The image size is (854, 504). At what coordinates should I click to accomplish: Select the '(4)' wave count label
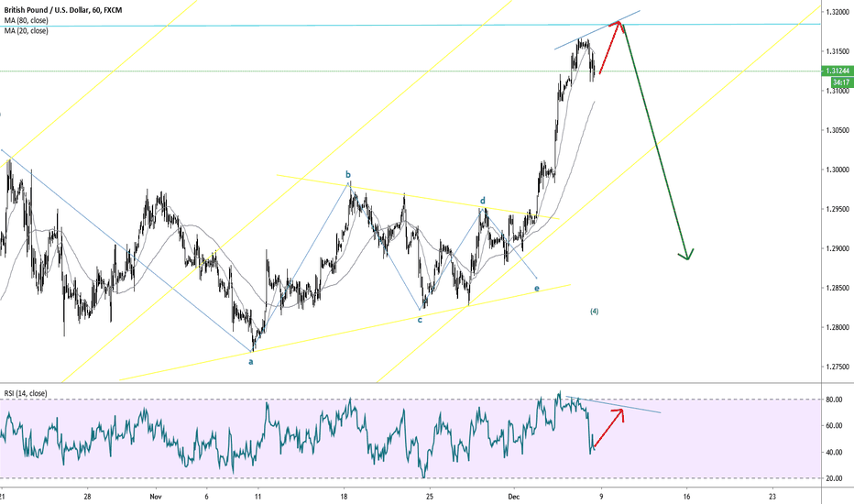click(594, 312)
